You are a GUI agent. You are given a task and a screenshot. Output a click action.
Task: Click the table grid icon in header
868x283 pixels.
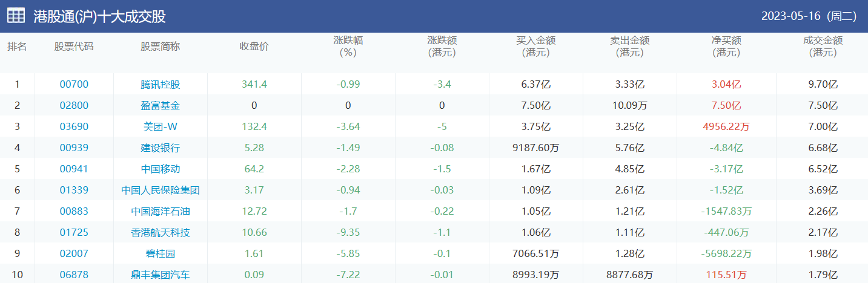point(16,16)
